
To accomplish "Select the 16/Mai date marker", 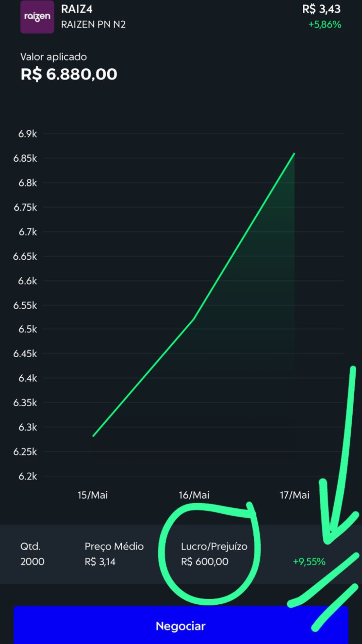I will [194, 495].
